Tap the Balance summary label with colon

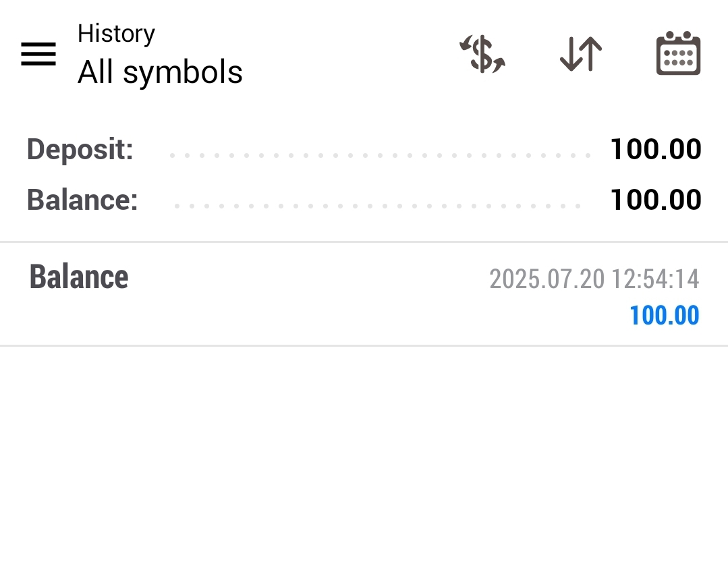click(82, 200)
